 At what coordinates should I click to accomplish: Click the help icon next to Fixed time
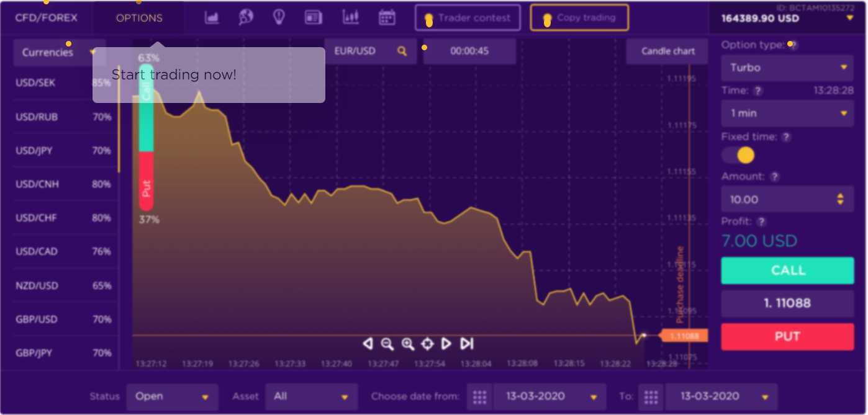pos(786,137)
